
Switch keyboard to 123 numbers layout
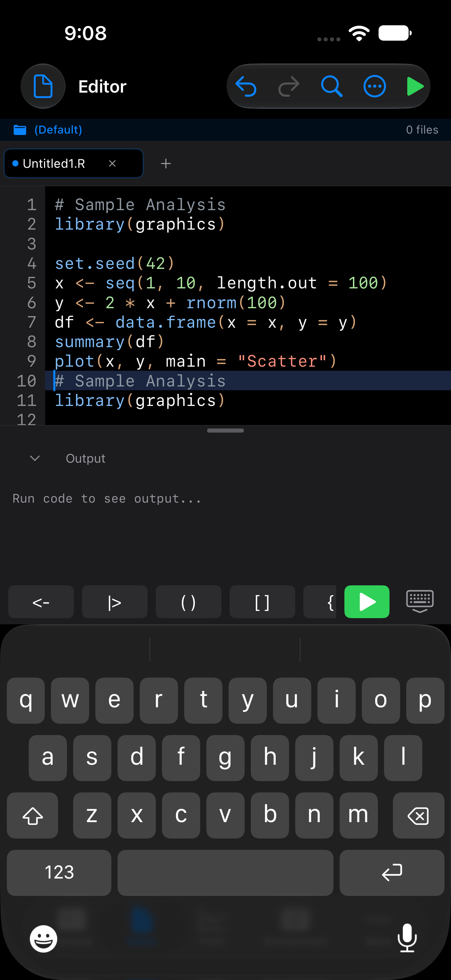(59, 873)
